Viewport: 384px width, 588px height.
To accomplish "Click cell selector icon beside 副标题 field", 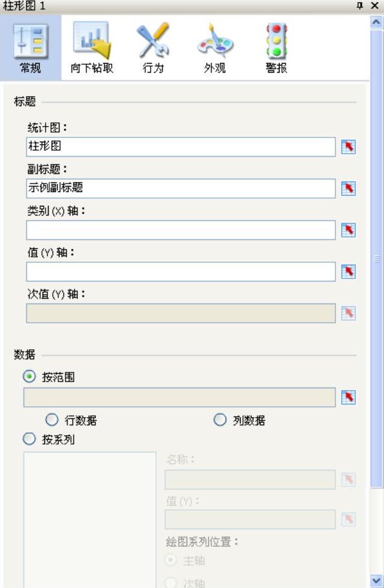I will [348, 188].
